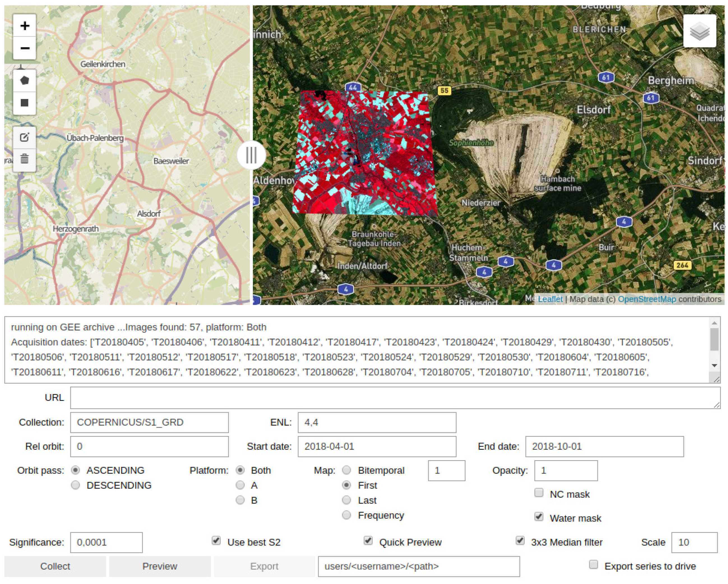This screenshot has width=728, height=584.
Task: Click the Collection input field
Action: pos(149,422)
